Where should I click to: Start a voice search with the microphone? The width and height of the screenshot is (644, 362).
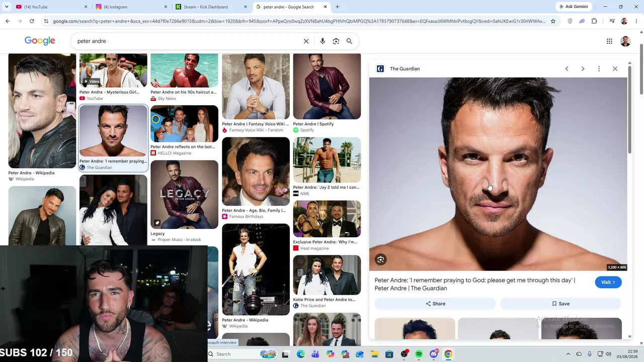click(323, 41)
